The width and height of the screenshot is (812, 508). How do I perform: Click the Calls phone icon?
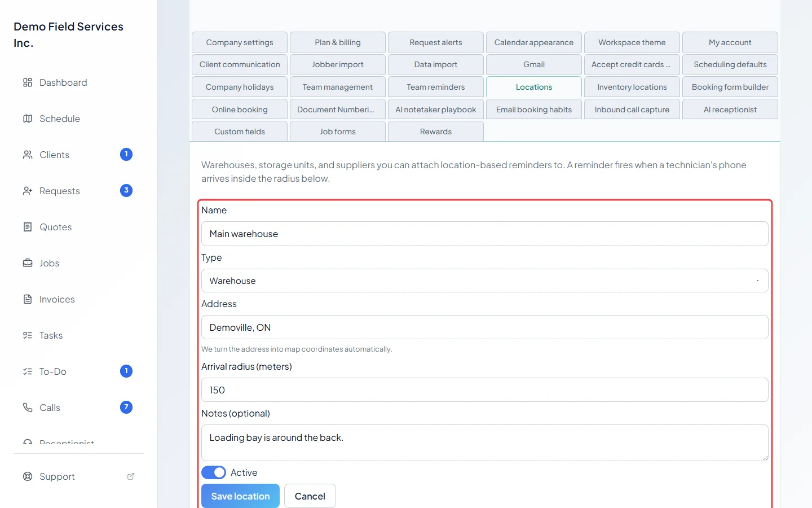pos(28,408)
